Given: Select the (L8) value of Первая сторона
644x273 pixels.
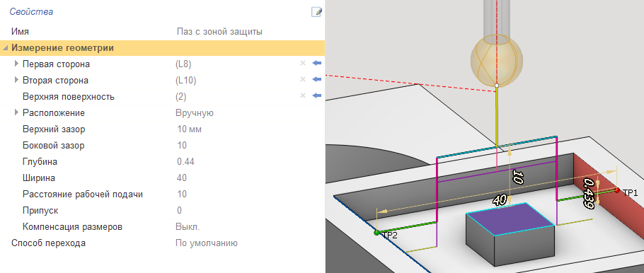Looking at the screenshot, I should (x=183, y=64).
